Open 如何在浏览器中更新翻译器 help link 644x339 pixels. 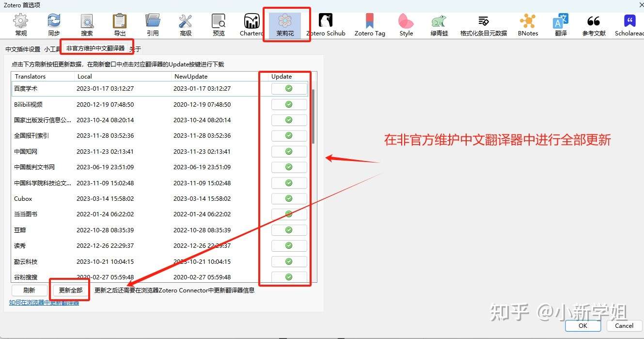pyautogui.click(x=44, y=303)
